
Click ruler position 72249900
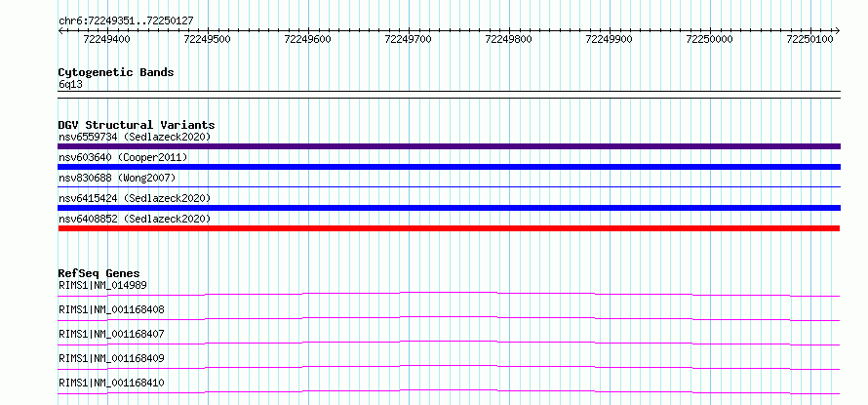pos(610,39)
